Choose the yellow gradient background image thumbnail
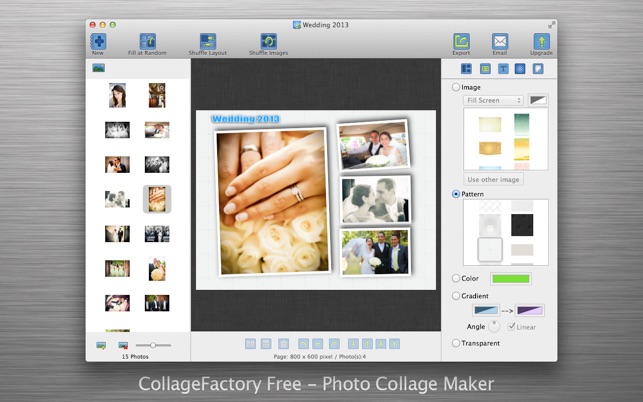 pyautogui.click(x=522, y=149)
